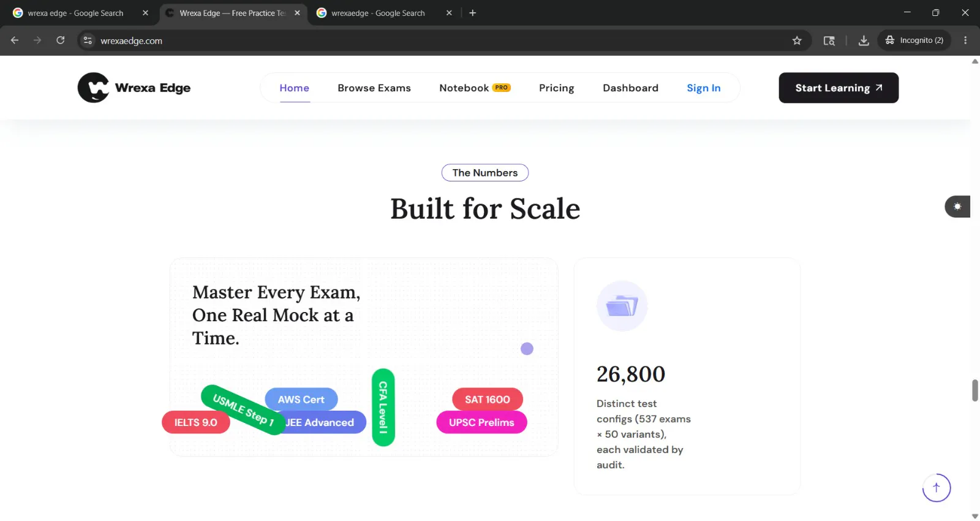980x521 pixels.
Task: Click 'The Numbers' section badge
Action: coord(485,173)
